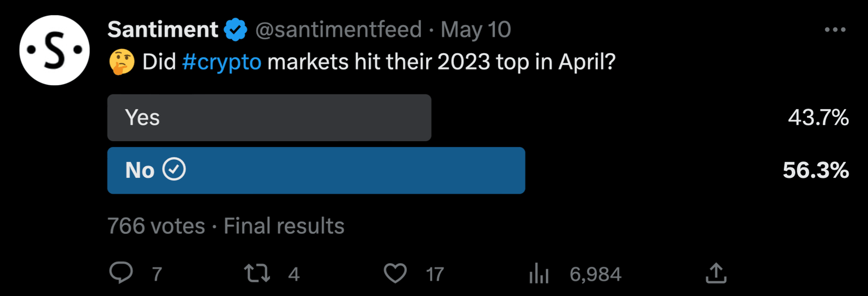Click the 766 votes label
Viewport: 868px width, 296px height.
coord(156,227)
